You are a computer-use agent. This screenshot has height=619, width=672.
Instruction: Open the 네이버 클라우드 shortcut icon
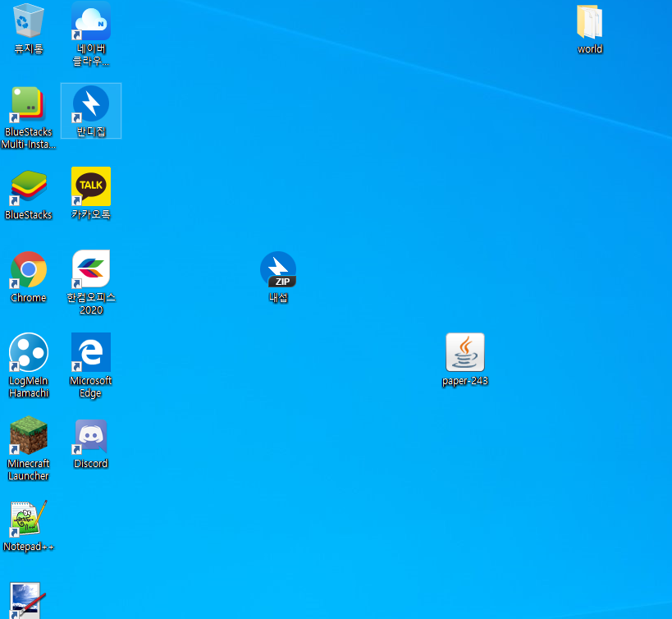click(x=91, y=21)
